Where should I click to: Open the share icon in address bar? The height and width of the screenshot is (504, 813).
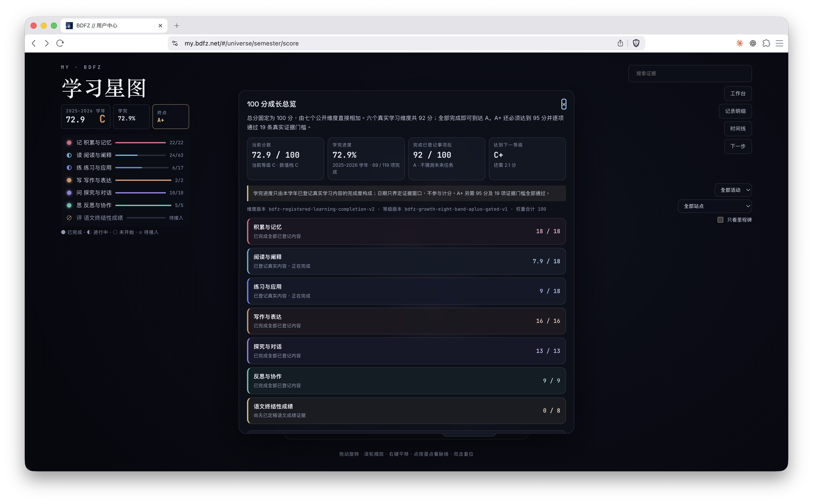click(620, 43)
